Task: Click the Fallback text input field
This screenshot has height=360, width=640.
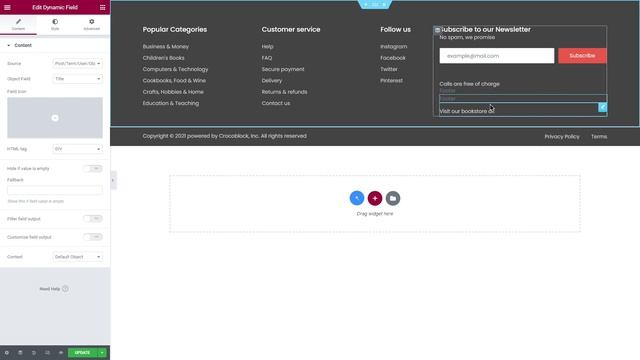Action: 55,190
